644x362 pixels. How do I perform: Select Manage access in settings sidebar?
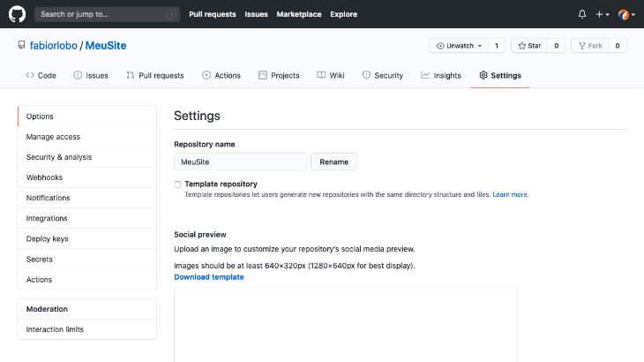(87, 137)
